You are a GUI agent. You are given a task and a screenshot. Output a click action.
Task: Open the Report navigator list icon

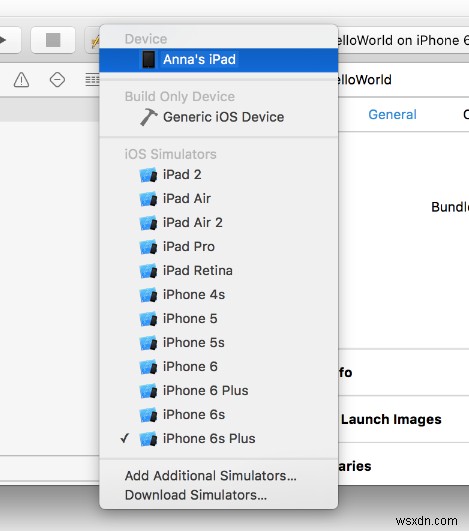coord(92,80)
